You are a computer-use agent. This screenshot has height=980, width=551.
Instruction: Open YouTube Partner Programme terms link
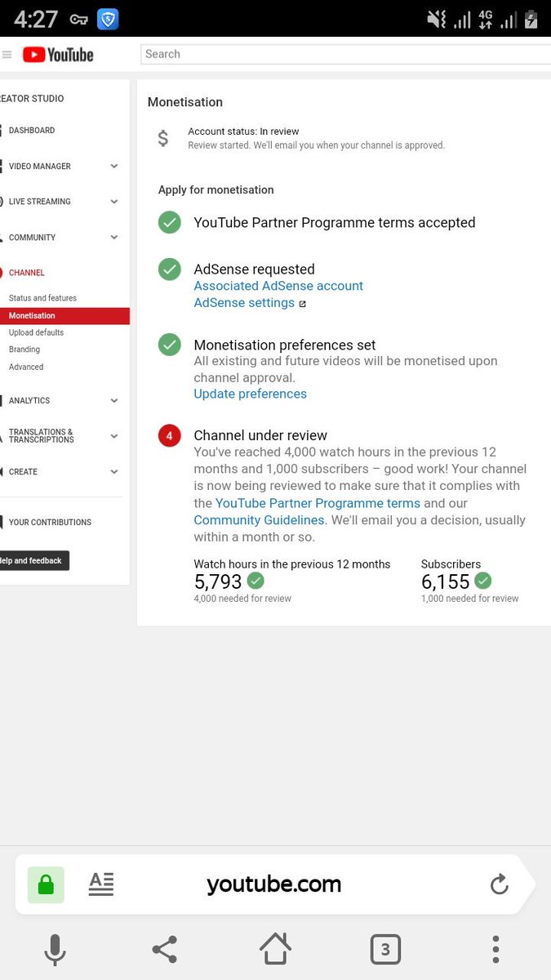point(318,503)
